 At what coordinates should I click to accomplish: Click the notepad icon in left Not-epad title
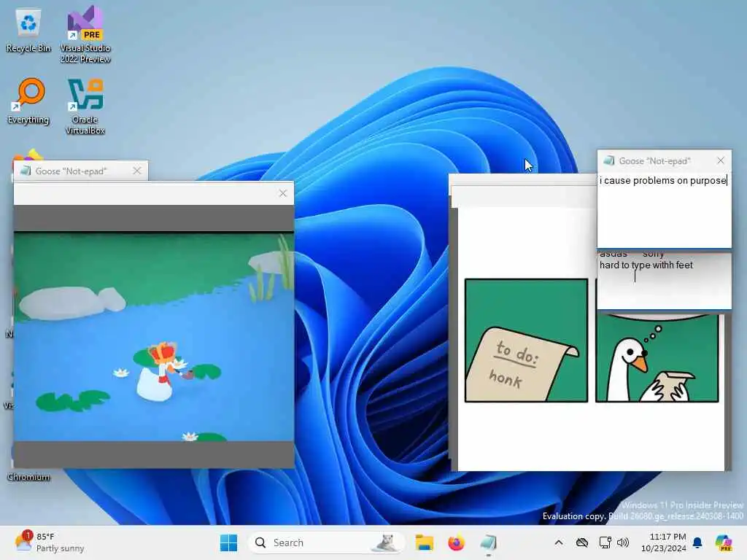pyautogui.click(x=26, y=171)
